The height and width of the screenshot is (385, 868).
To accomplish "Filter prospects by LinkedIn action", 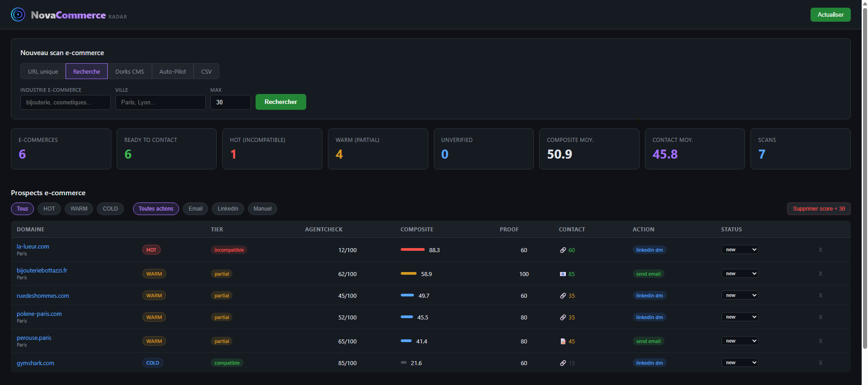I will [228, 209].
